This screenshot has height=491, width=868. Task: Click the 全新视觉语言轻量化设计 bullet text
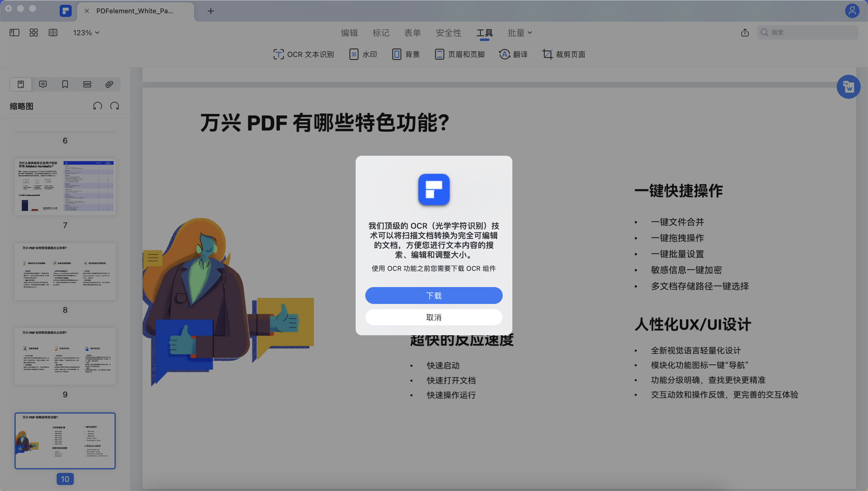696,350
